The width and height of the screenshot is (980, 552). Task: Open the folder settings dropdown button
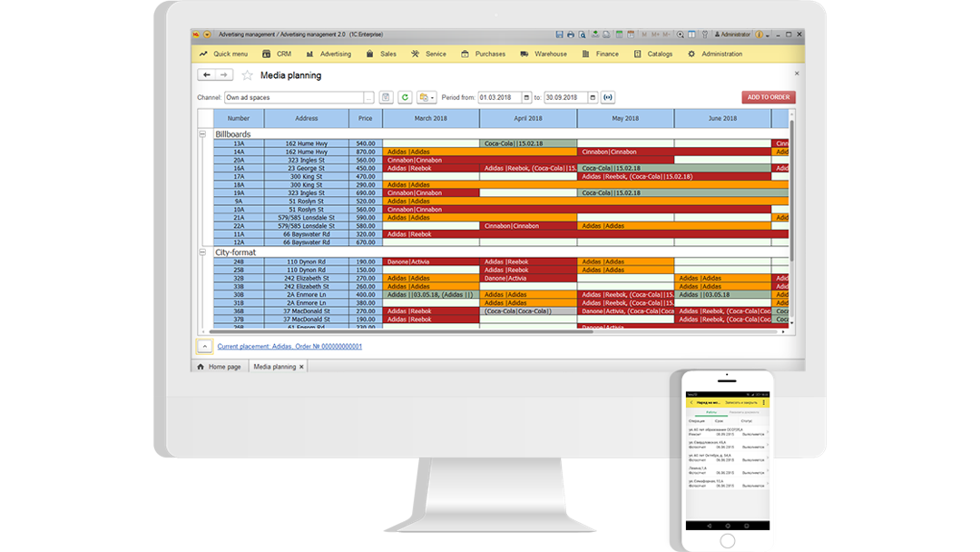pyautogui.click(x=426, y=97)
